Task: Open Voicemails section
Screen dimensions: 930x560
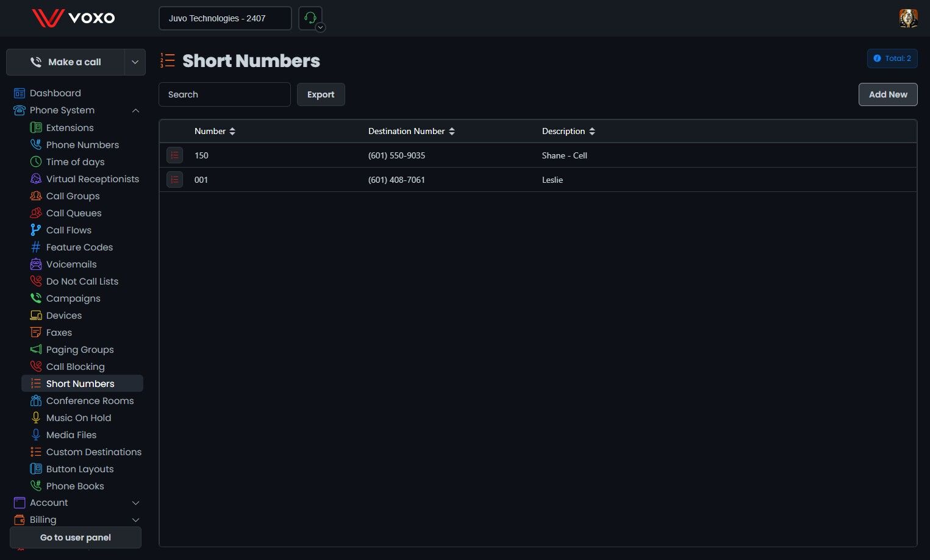Action: point(71,264)
